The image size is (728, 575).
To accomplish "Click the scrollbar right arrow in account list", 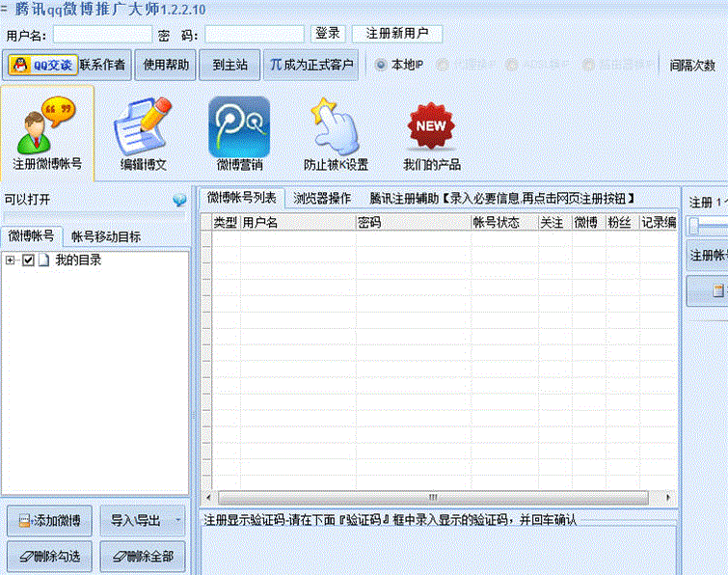I will (668, 498).
